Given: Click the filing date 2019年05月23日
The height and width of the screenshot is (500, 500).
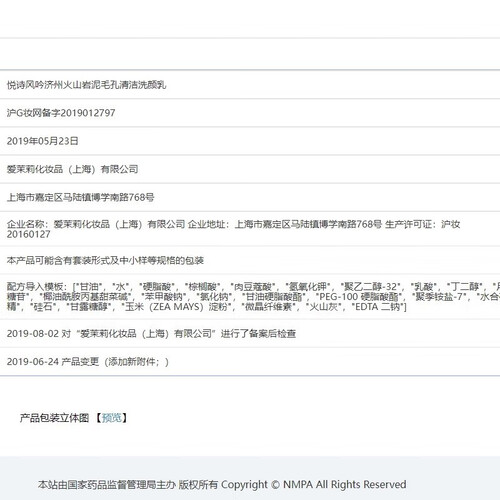Looking at the screenshot, I should tap(42, 141).
